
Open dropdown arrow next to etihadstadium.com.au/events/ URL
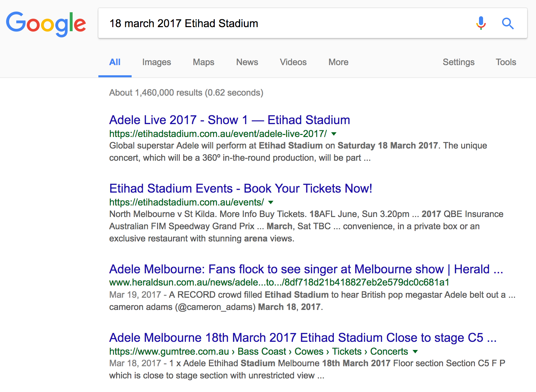[x=271, y=202]
